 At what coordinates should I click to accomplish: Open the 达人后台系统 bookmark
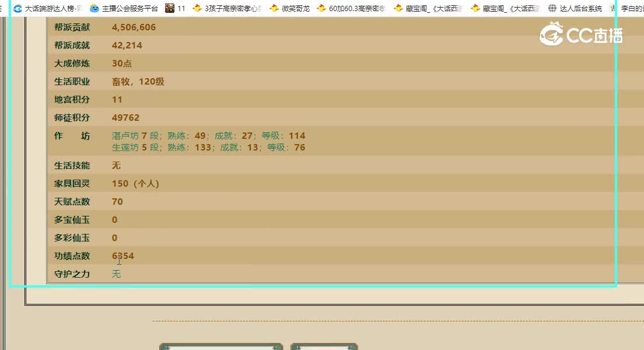click(x=575, y=8)
